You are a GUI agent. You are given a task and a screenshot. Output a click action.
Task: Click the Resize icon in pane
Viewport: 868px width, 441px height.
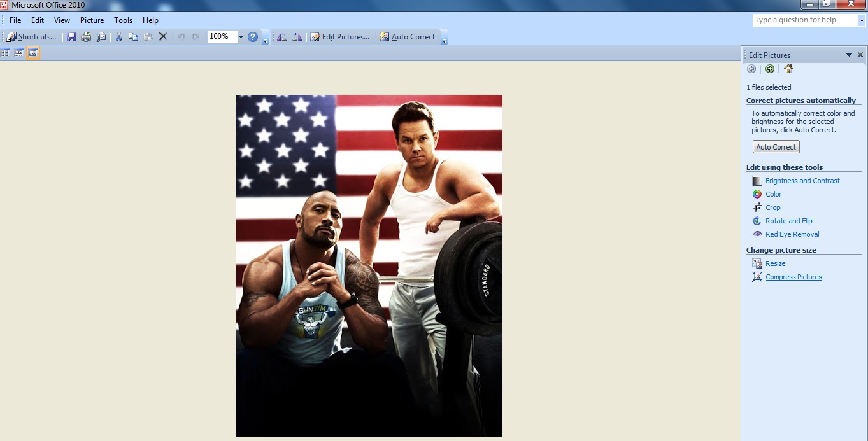click(757, 263)
